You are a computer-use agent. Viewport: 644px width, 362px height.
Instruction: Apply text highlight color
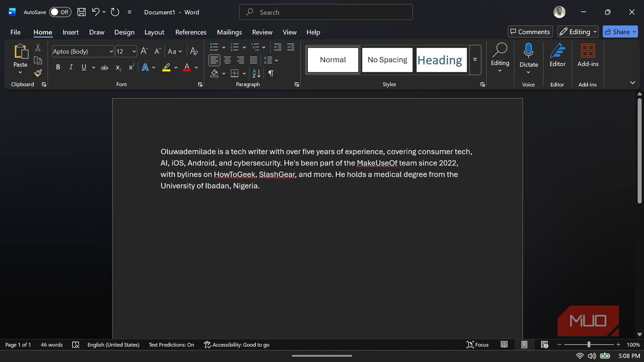[x=166, y=67]
